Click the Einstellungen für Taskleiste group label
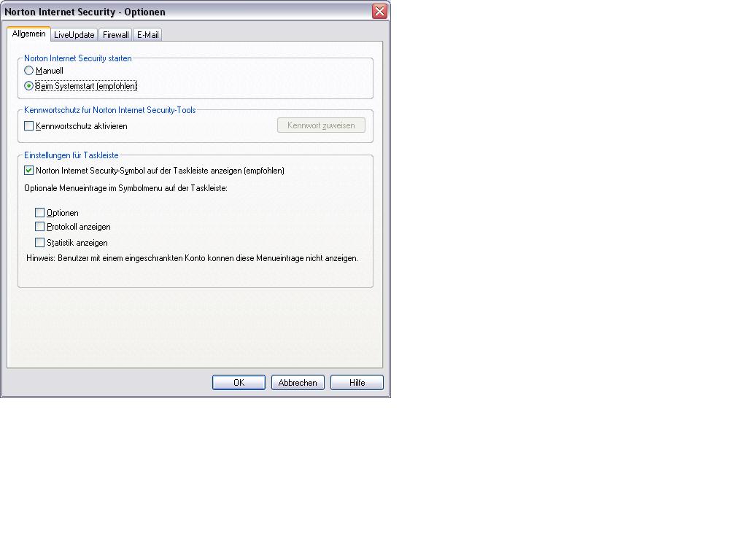Image resolution: width=747 pixels, height=560 pixels. tap(71, 155)
